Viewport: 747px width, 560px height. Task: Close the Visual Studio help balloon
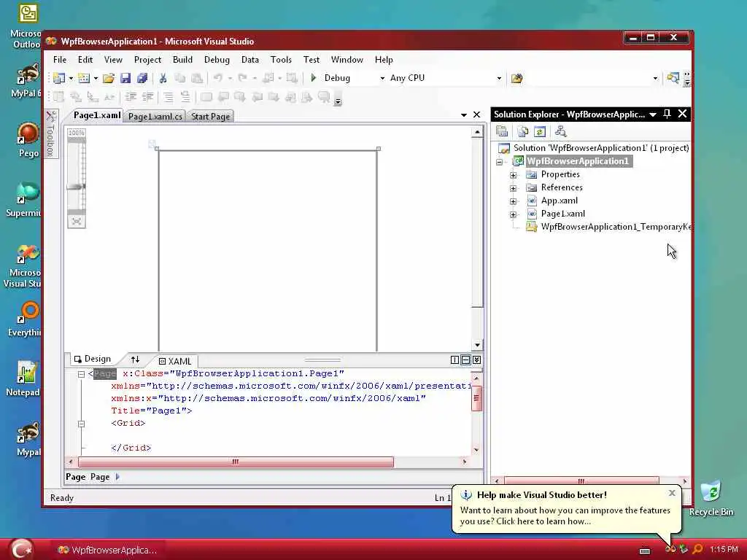pos(672,493)
